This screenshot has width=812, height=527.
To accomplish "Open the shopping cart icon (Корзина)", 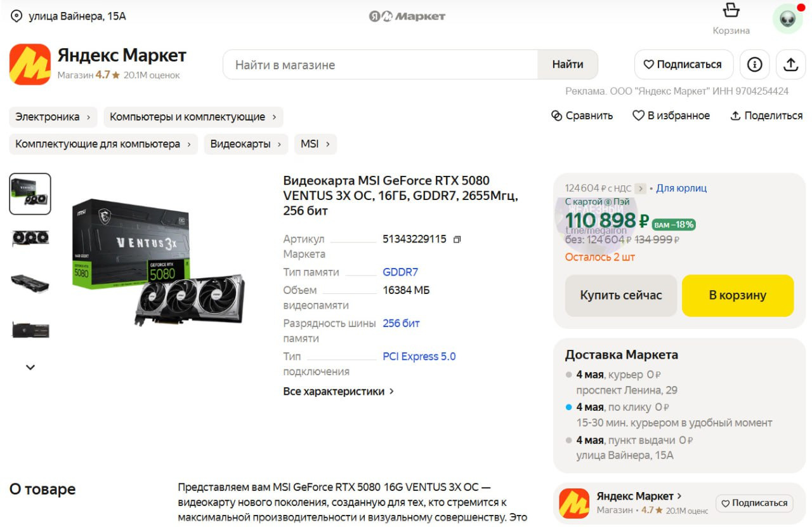I will click(731, 11).
